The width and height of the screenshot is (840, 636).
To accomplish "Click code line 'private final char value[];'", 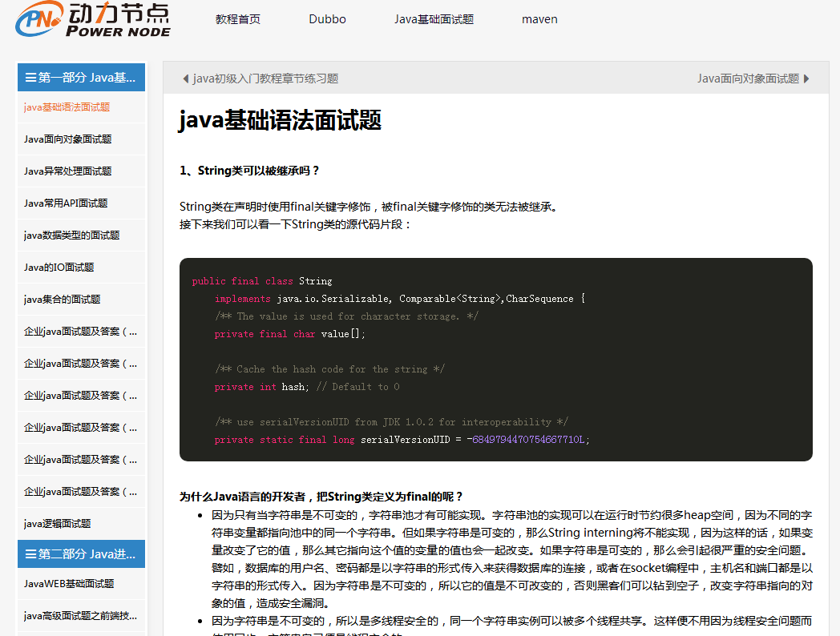I will coord(290,334).
